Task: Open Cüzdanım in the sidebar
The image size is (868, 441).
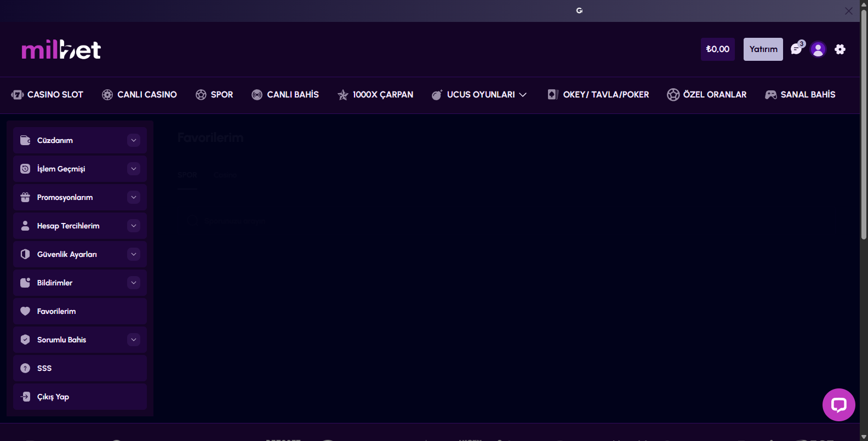Action: point(80,140)
